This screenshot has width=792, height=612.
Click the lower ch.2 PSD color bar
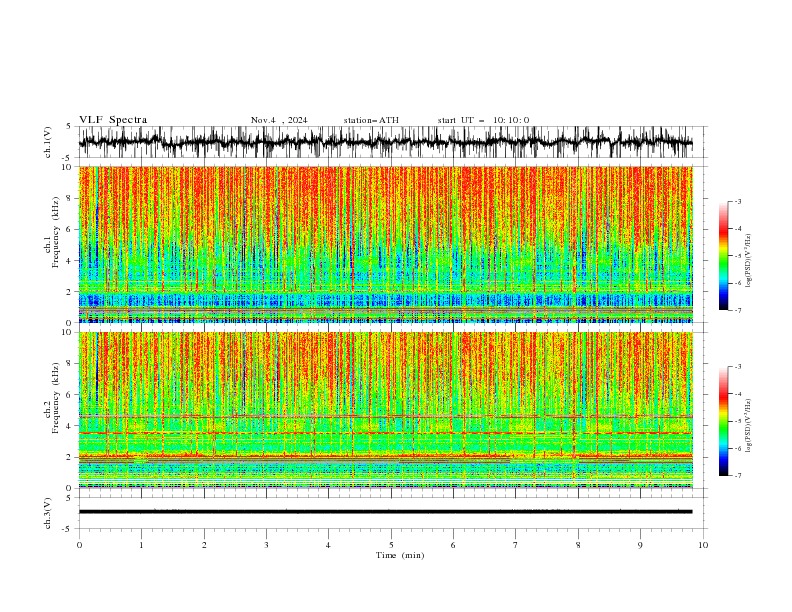pos(724,421)
